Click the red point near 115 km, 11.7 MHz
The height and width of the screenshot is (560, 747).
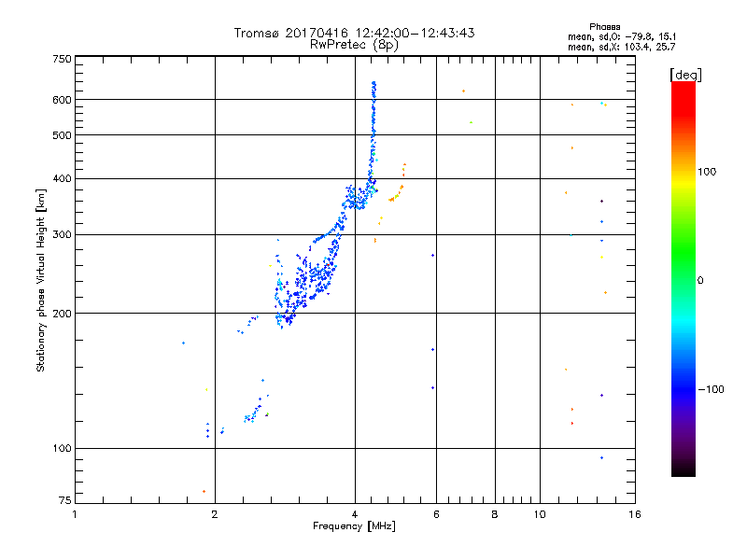click(x=572, y=423)
